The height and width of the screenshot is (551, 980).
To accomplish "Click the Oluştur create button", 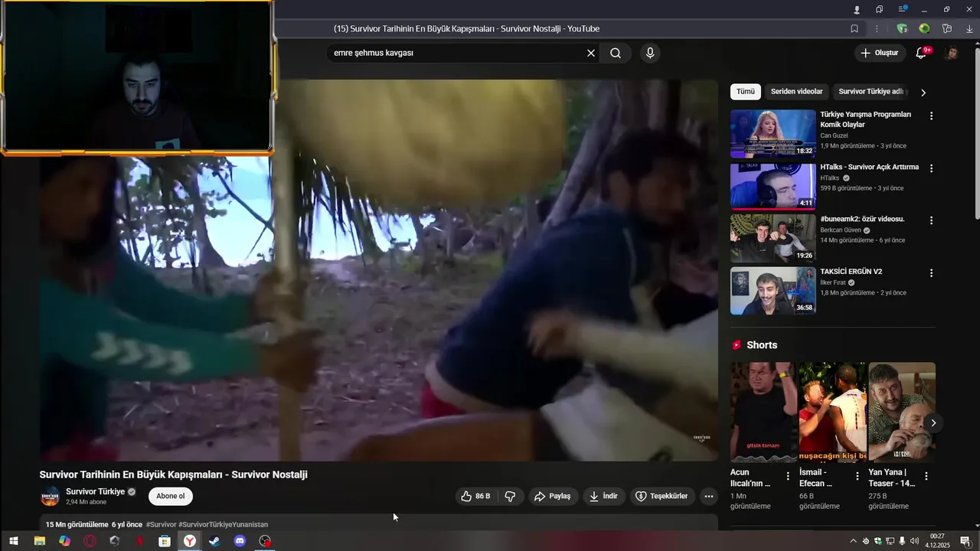I will [x=879, y=53].
